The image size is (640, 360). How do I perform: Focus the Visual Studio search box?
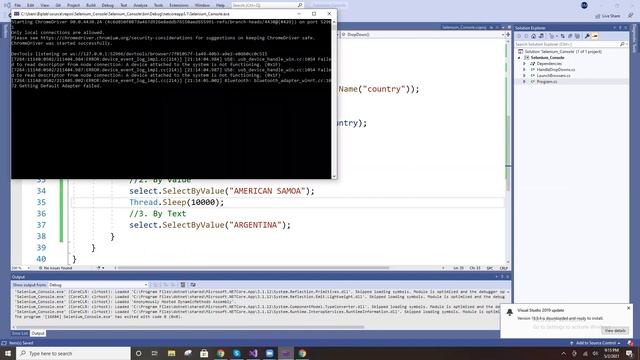pos(267,5)
